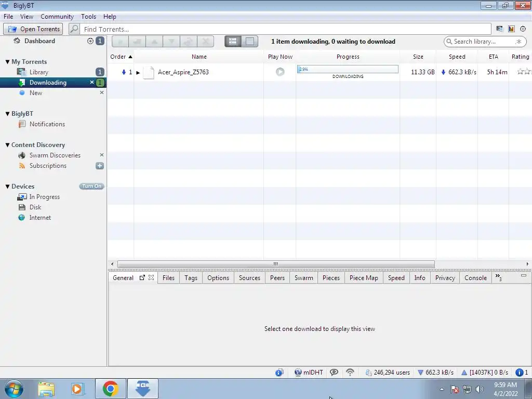Click the Open Torrents button
The width and height of the screenshot is (532, 399).
[x=33, y=29]
